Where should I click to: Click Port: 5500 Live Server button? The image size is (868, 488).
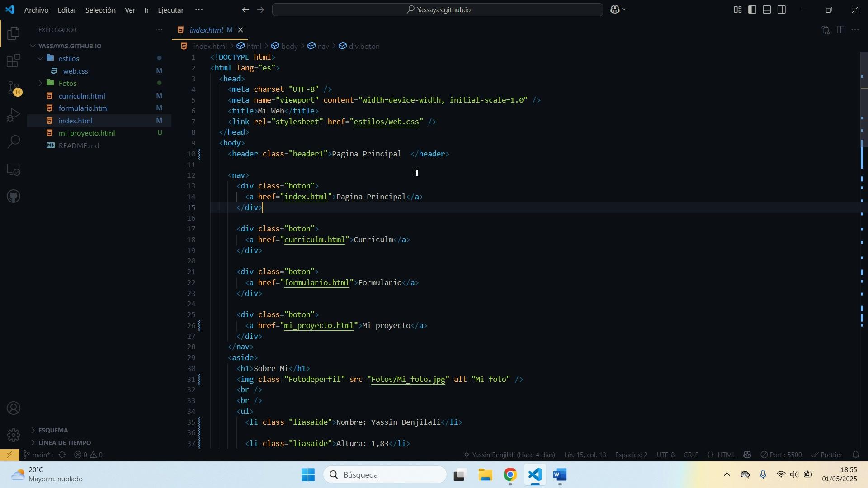point(782,455)
